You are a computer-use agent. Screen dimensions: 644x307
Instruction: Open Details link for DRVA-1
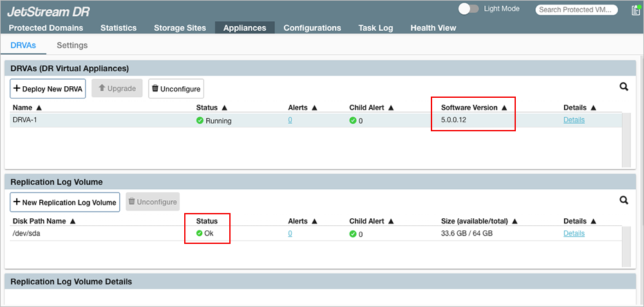pos(574,120)
